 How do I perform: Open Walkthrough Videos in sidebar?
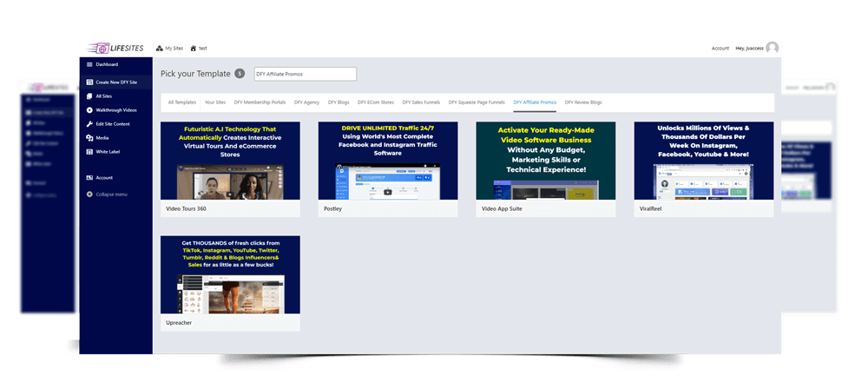click(115, 109)
